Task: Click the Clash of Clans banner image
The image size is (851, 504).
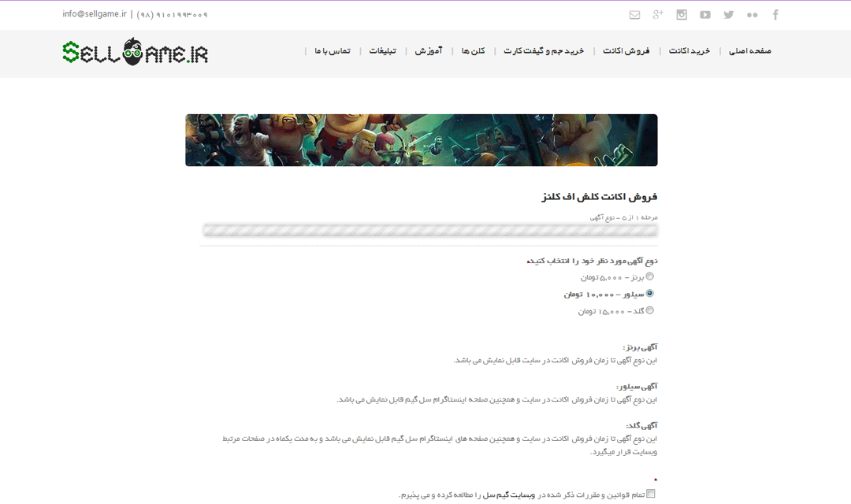Action: (421, 140)
